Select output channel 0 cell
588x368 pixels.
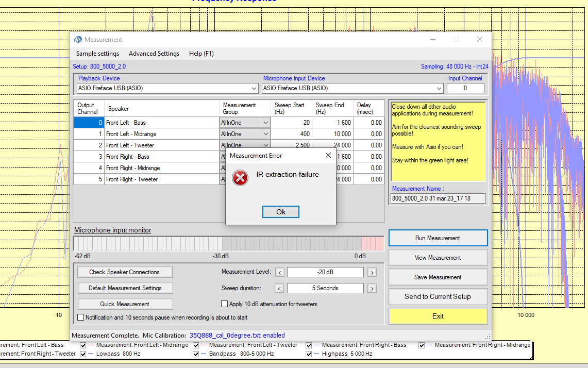point(89,123)
